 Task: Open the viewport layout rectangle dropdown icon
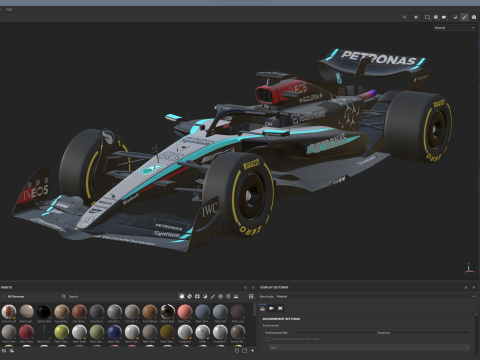click(427, 17)
